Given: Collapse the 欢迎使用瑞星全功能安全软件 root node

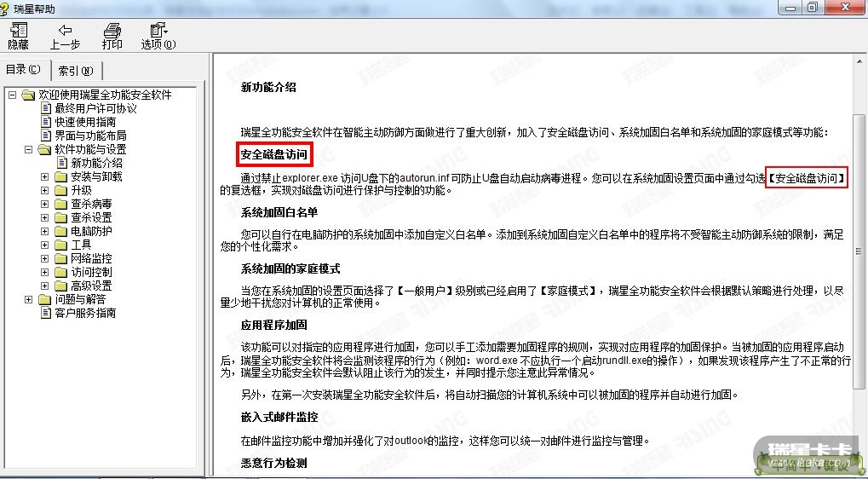Looking at the screenshot, I should tap(13, 95).
